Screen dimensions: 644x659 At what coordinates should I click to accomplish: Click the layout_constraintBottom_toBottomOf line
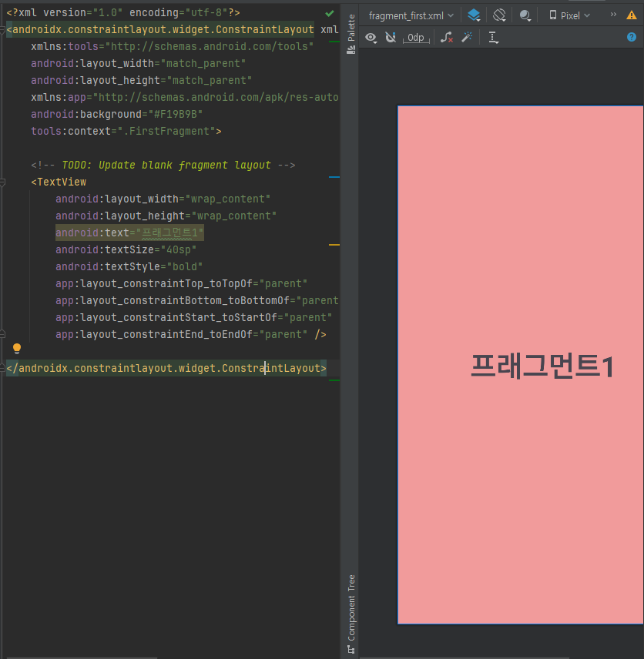[197, 300]
